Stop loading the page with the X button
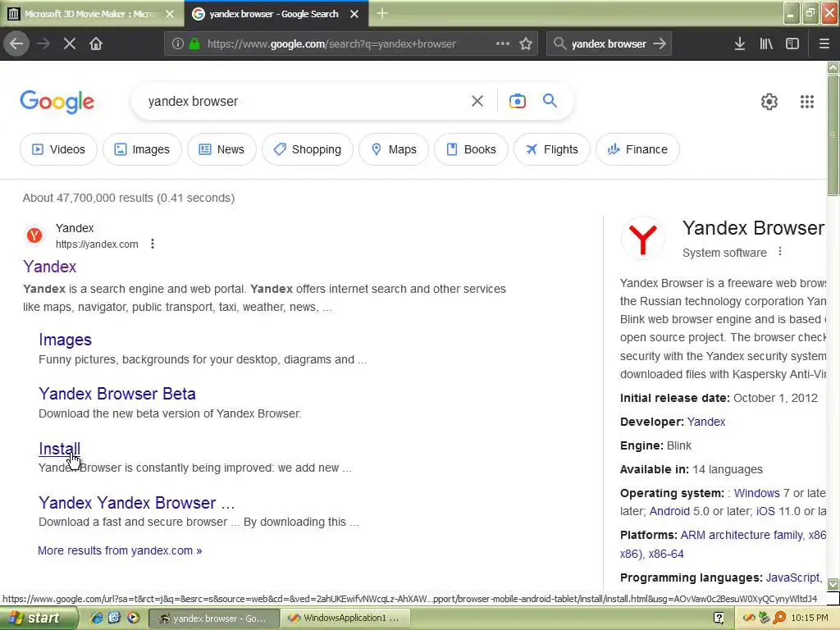 (70, 43)
